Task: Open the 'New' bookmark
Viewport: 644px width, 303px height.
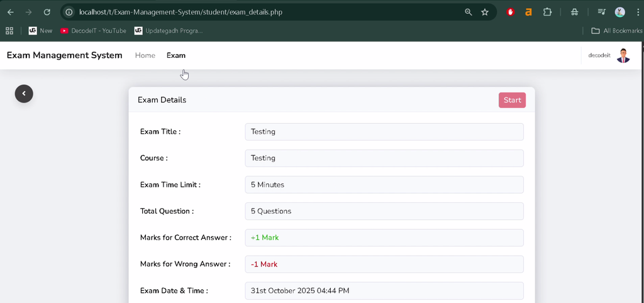Action: point(41,30)
